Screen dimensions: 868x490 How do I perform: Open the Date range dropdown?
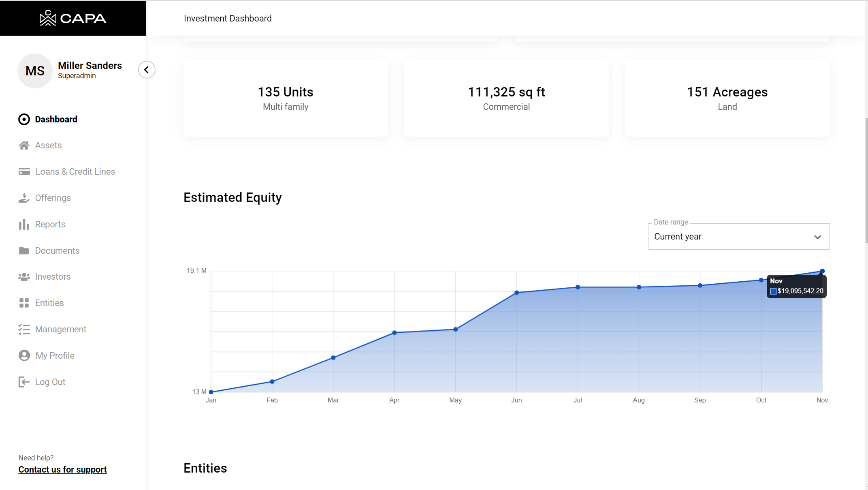pos(738,237)
